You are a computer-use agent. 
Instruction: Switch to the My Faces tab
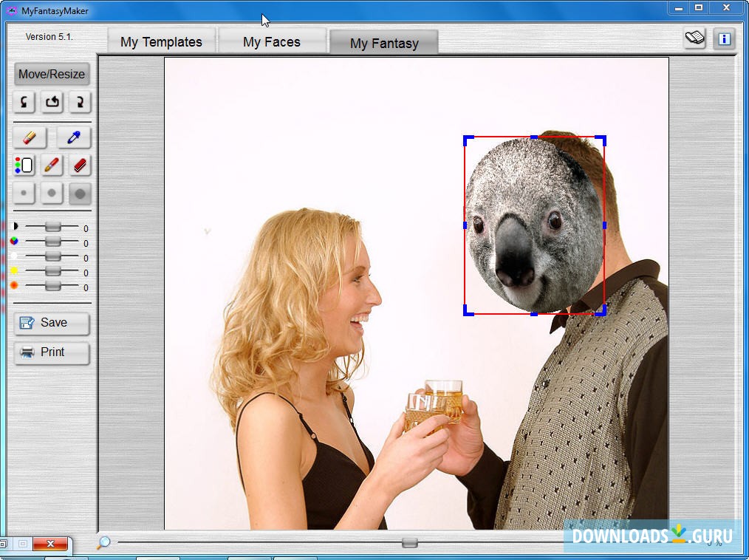click(x=272, y=42)
